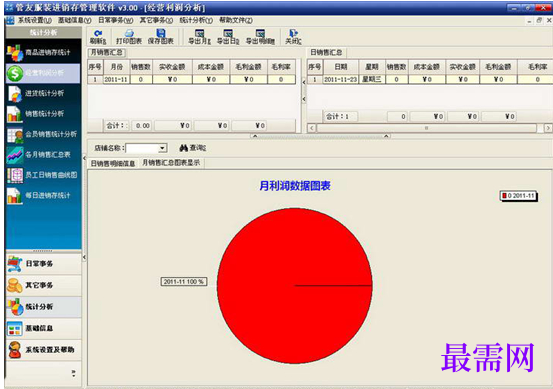Click 毛利率 header in monthly table
553x389 pixels.
pyautogui.click(x=281, y=67)
